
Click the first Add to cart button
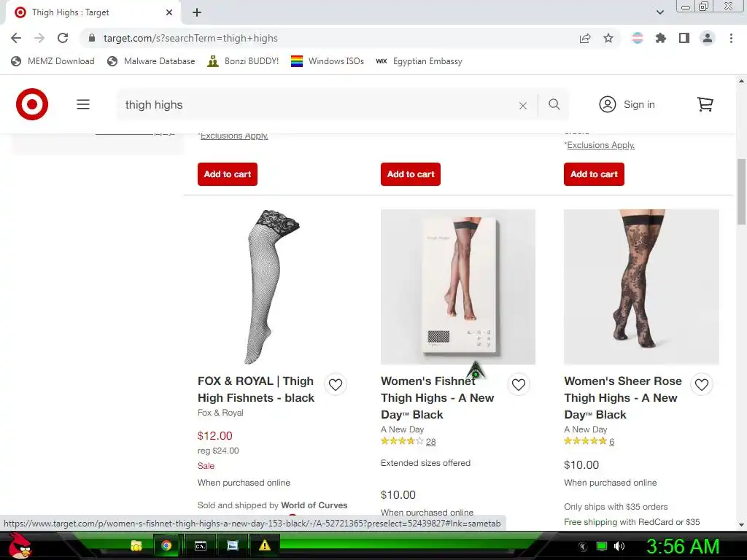[x=228, y=174]
